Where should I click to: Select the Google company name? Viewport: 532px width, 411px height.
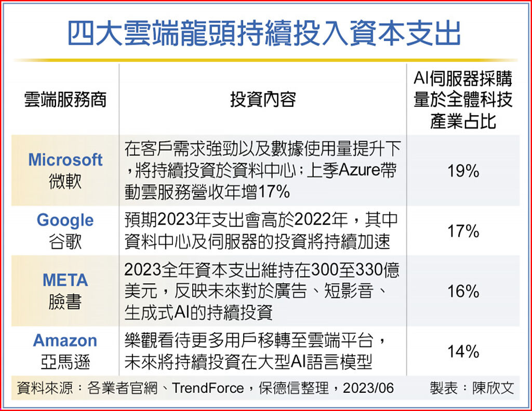(65, 220)
